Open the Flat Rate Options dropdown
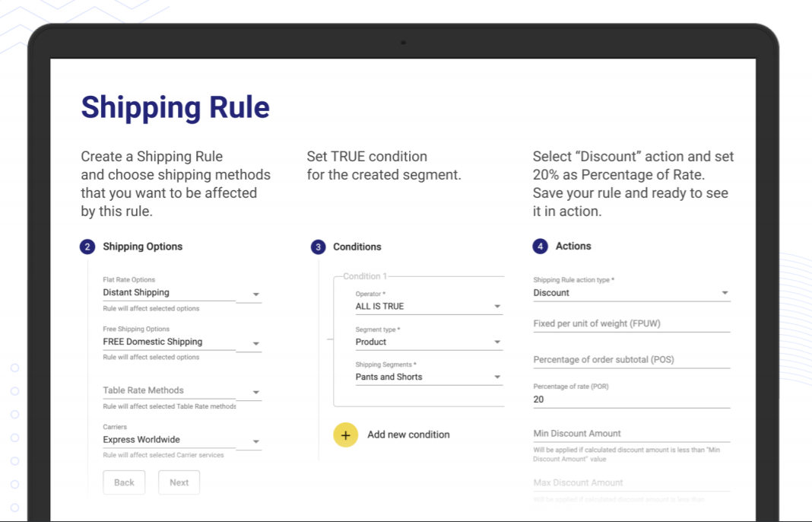 257,293
